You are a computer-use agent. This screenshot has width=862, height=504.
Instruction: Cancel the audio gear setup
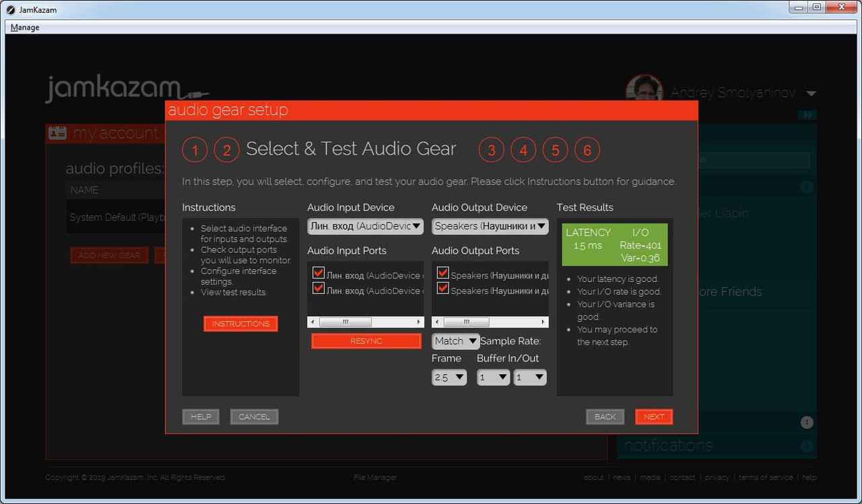tap(254, 417)
